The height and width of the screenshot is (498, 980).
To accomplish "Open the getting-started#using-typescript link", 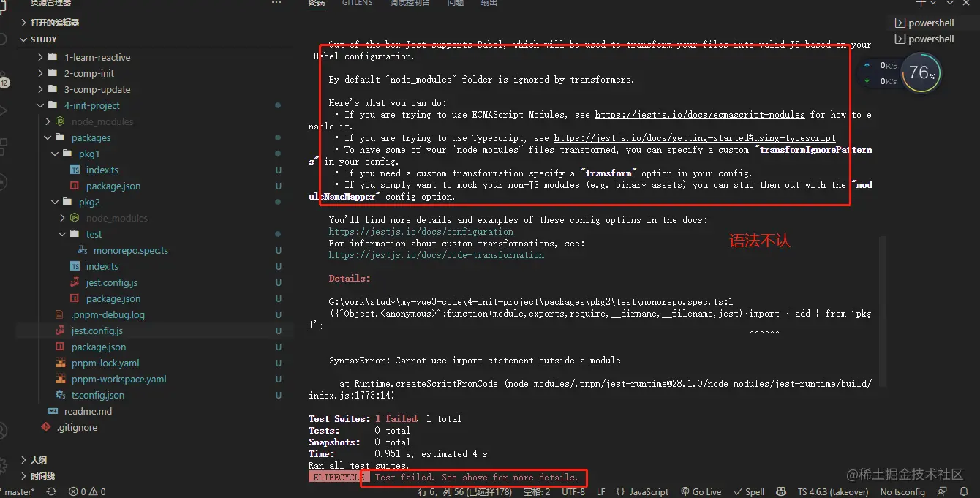I will [x=695, y=138].
